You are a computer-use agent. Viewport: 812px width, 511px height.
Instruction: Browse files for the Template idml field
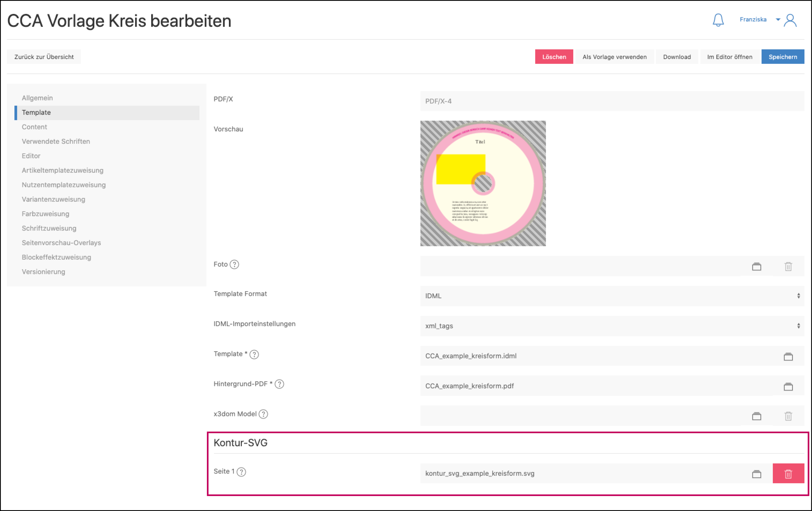point(788,356)
